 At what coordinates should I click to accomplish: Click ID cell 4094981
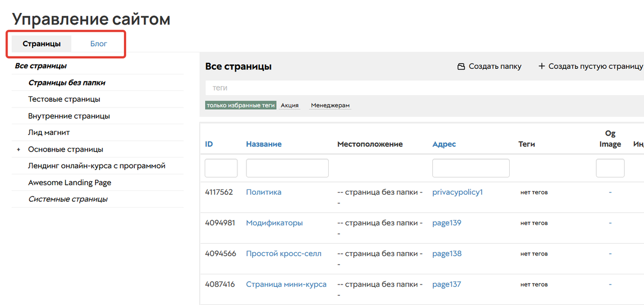[x=220, y=223]
